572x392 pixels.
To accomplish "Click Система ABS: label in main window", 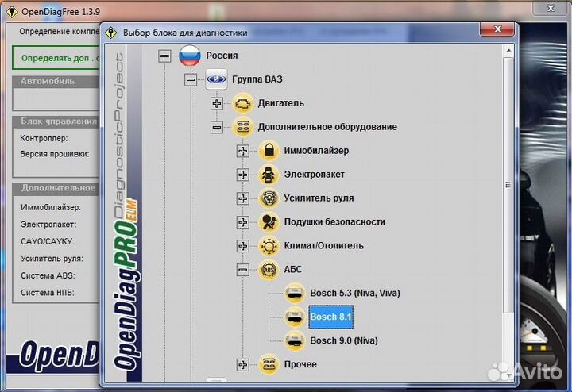I will point(48,275).
